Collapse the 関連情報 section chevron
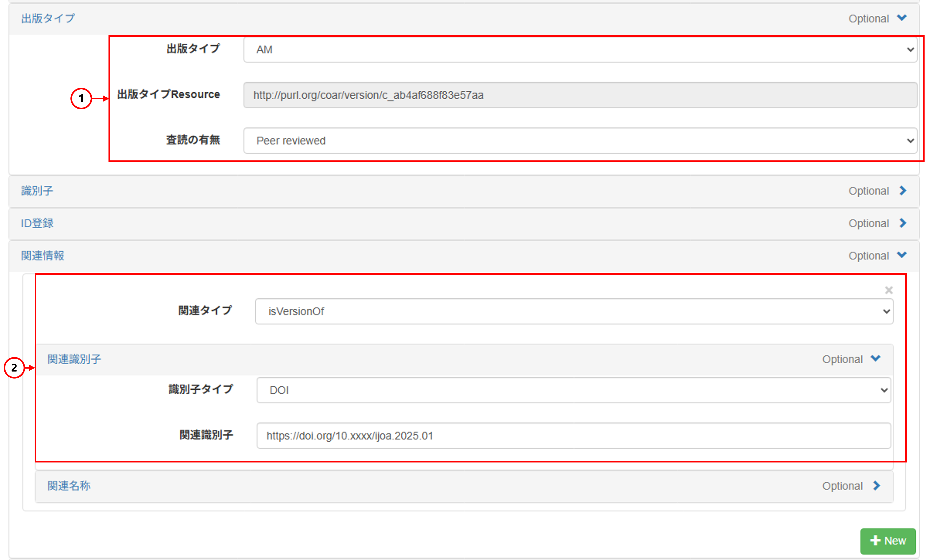Viewport: 930px width, 560px height. (902, 255)
